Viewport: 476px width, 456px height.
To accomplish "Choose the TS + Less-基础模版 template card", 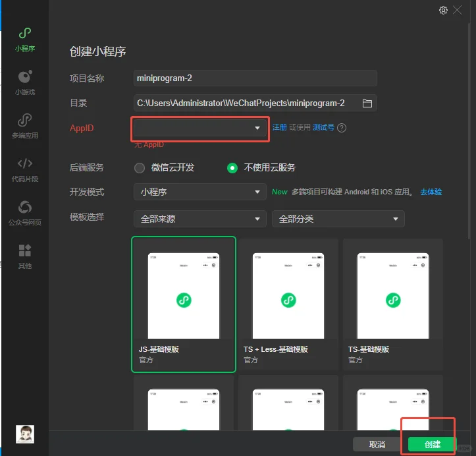I will (x=288, y=304).
